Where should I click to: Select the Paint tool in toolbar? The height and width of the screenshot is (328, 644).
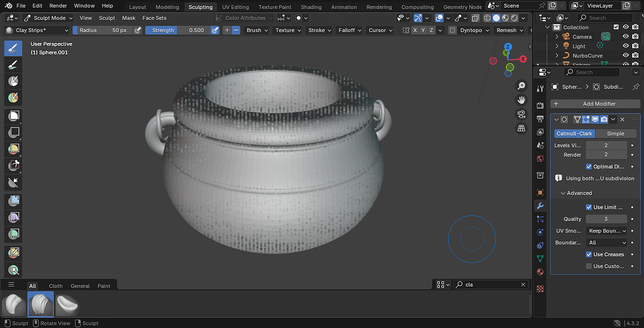13,65
